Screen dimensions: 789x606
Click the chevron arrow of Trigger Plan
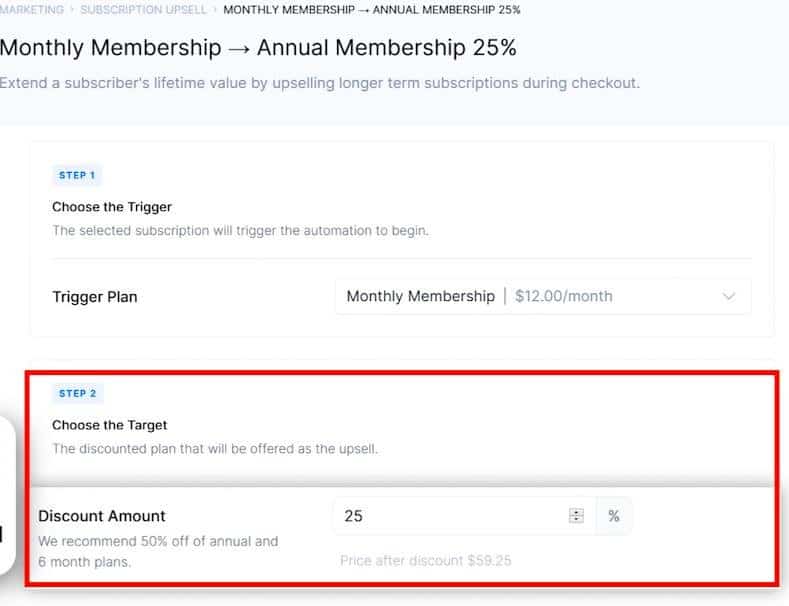[x=728, y=296]
